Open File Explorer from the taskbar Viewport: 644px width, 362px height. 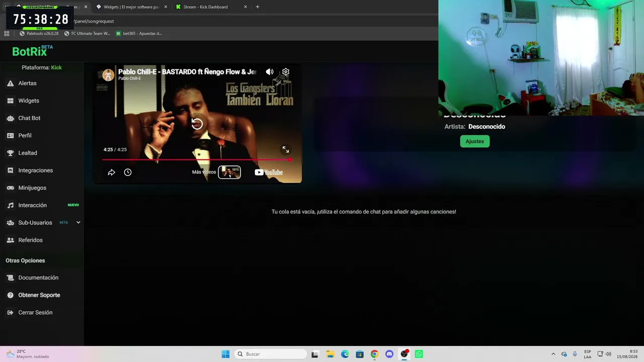[x=330, y=354]
